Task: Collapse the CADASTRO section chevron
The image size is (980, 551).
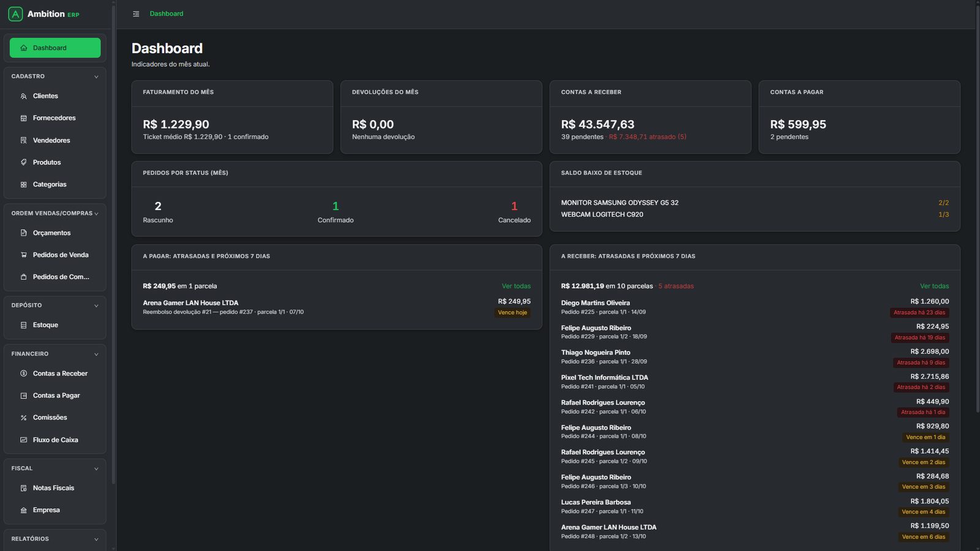Action: [x=96, y=77]
